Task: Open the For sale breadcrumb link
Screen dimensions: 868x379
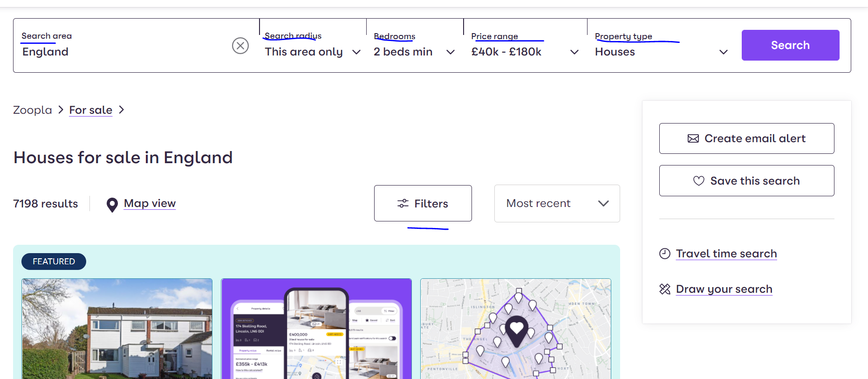Action: click(91, 110)
